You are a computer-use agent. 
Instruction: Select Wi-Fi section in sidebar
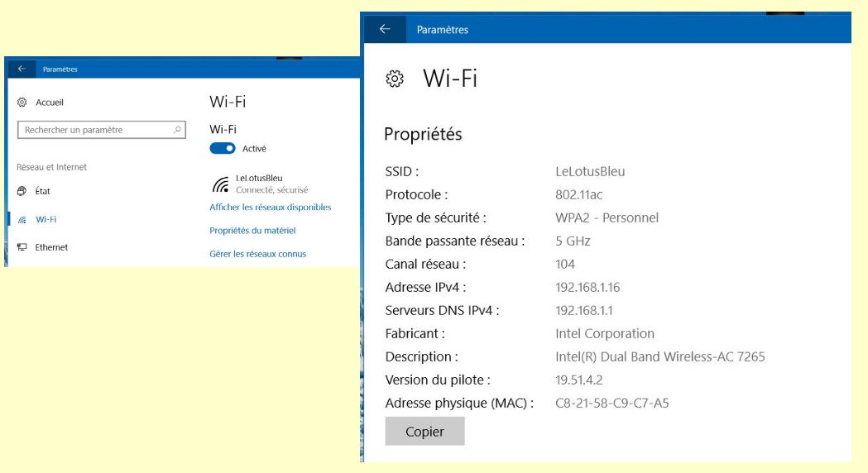point(46,219)
